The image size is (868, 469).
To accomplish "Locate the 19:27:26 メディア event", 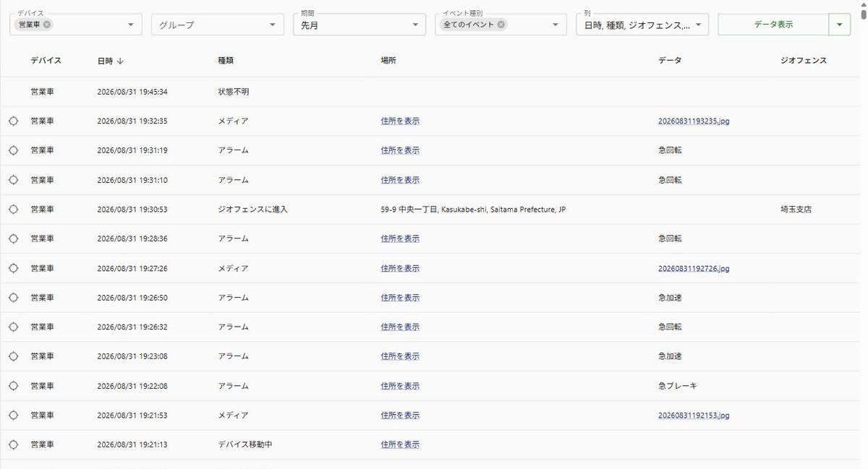I will (13, 268).
